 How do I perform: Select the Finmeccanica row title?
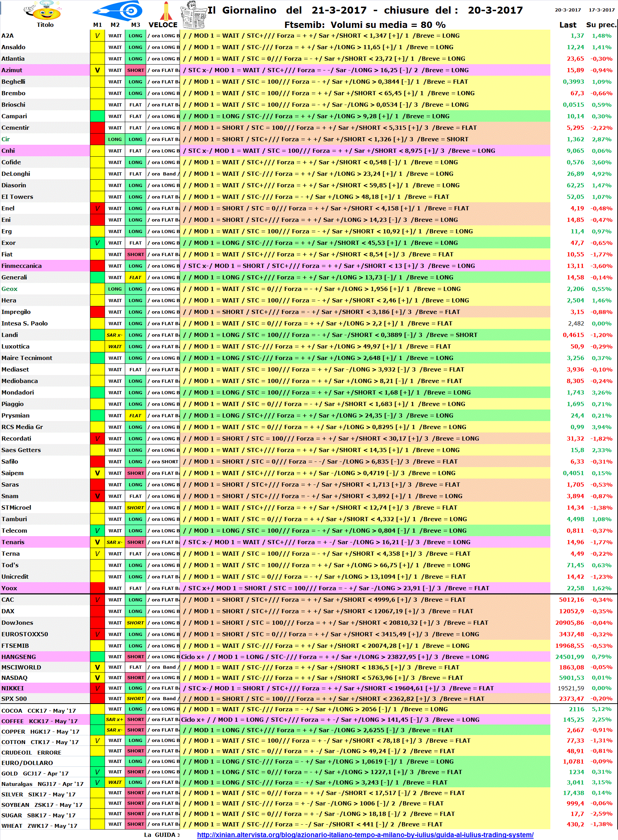tap(21, 266)
